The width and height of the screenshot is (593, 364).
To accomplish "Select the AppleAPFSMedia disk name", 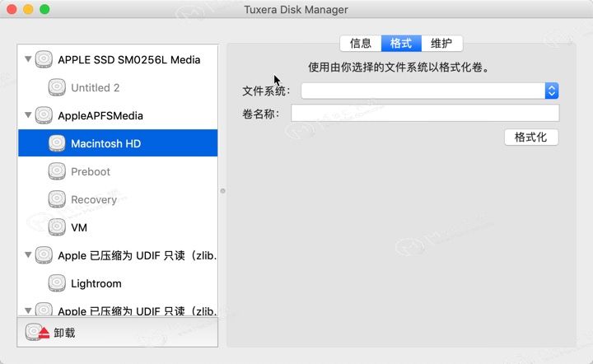I will click(x=100, y=115).
